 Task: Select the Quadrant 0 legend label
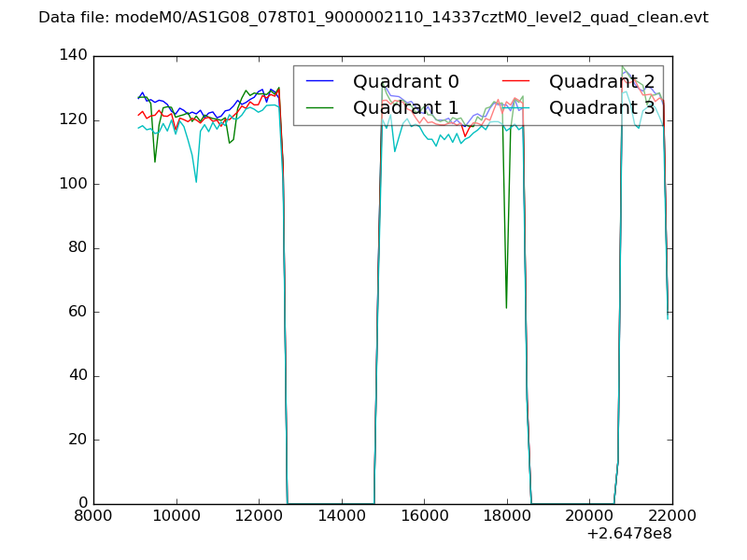(x=405, y=82)
